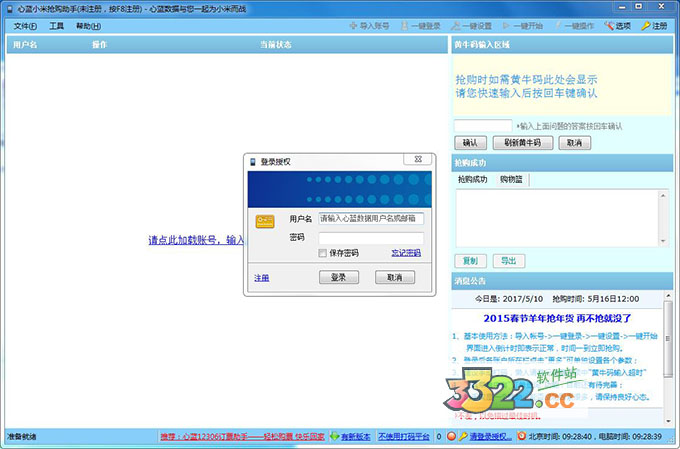Viewport: 680px width, 449px height.
Task: Open the 忘记密码 link
Action: coord(406,253)
